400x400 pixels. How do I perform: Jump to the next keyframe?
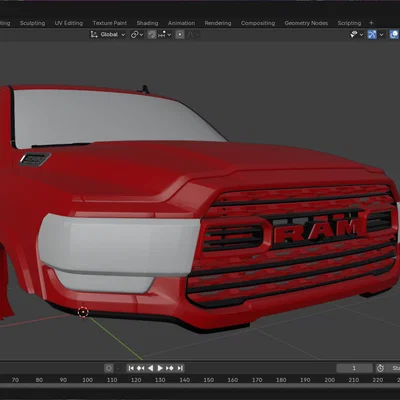click(x=170, y=368)
